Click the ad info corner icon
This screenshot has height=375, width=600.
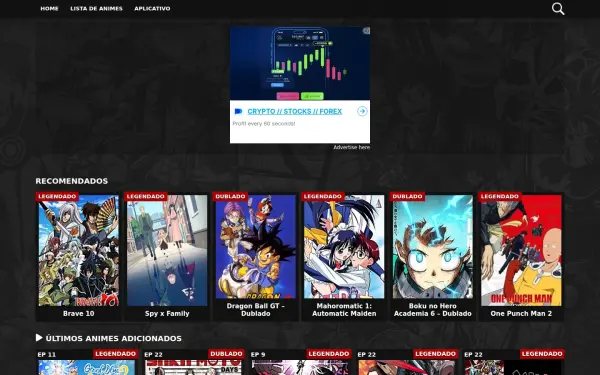[x=366, y=31]
